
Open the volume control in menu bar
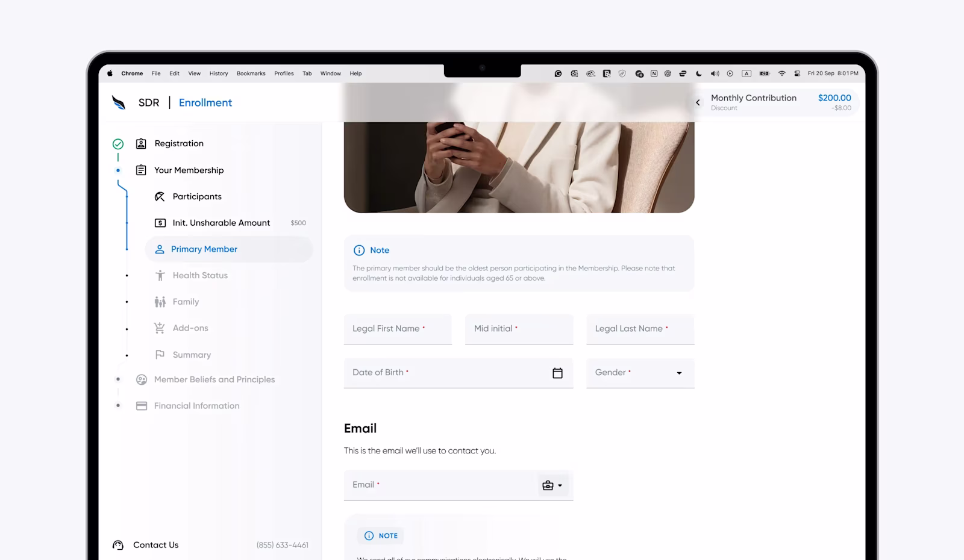pos(715,73)
